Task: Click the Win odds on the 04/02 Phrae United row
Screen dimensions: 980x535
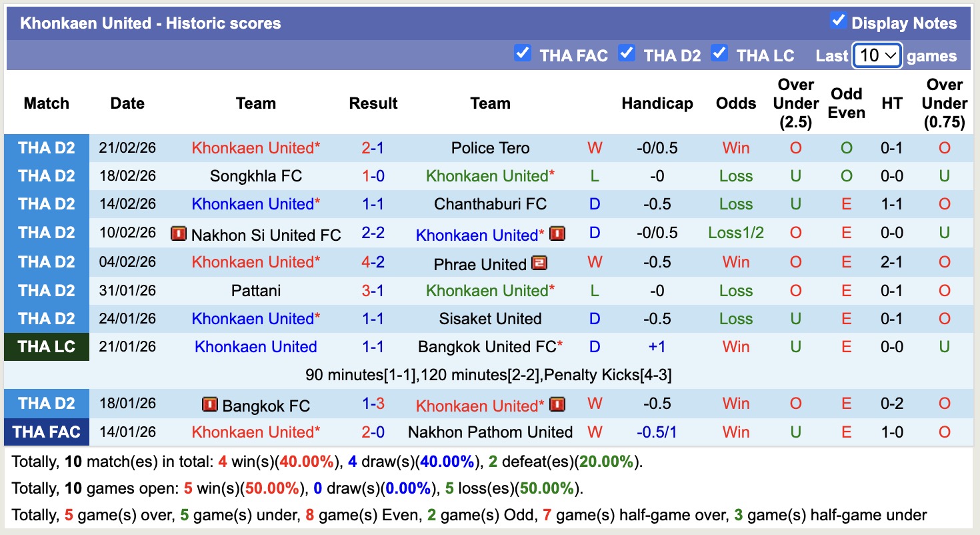Action: (x=735, y=263)
